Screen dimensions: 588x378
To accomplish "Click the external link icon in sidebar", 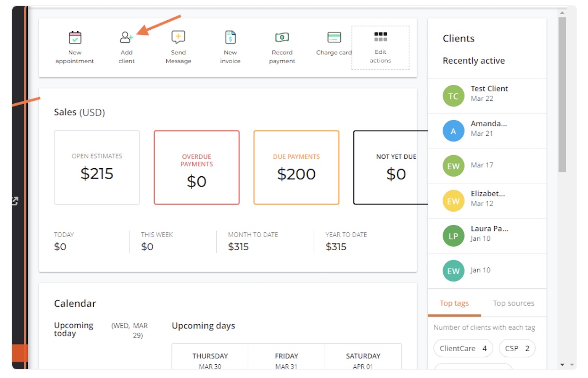I will coord(15,201).
